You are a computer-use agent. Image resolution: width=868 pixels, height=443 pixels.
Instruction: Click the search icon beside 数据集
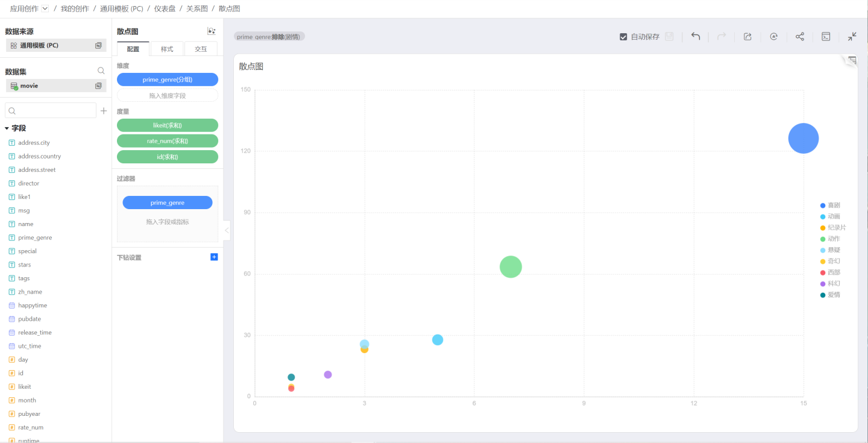pyautogui.click(x=101, y=71)
